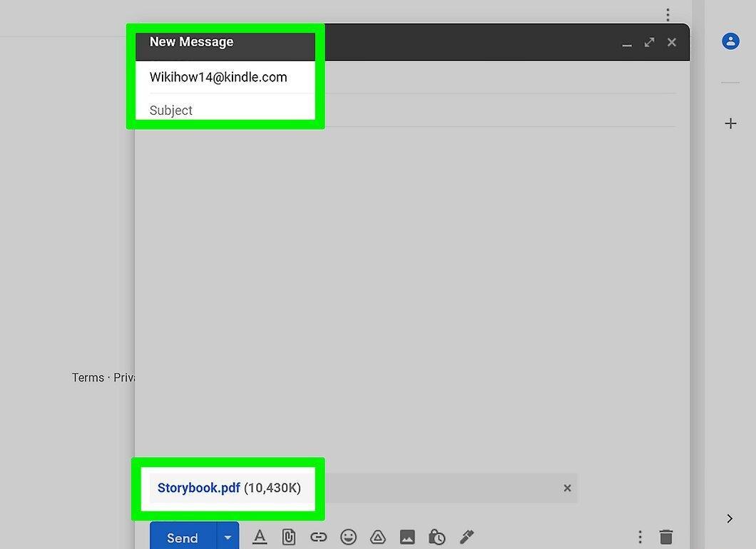
Task: Click into the Subject field
Action: point(412,111)
